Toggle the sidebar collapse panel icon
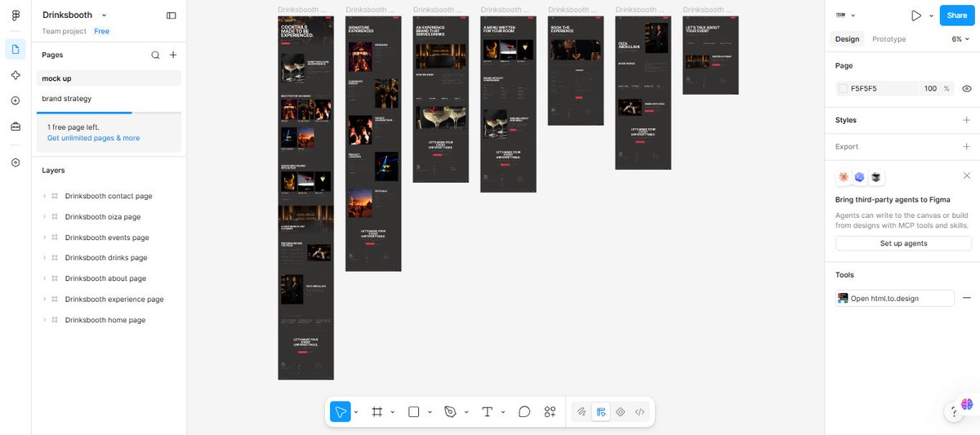 click(x=171, y=16)
